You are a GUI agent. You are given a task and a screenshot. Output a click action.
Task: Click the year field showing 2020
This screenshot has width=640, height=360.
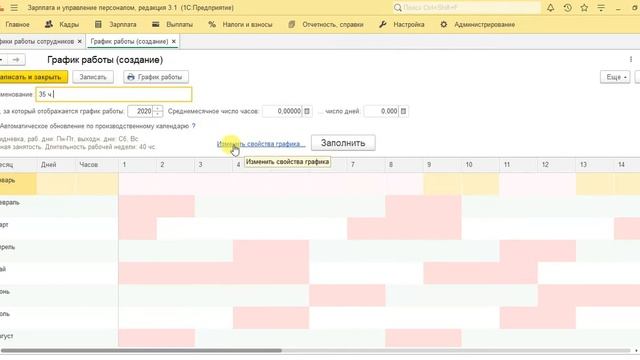[140, 111]
